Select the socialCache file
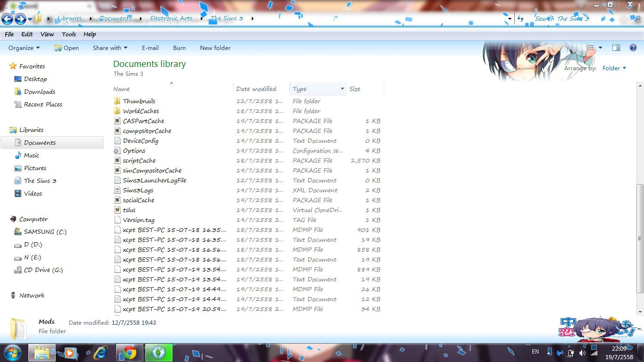This screenshot has width=644, height=362. point(139,200)
